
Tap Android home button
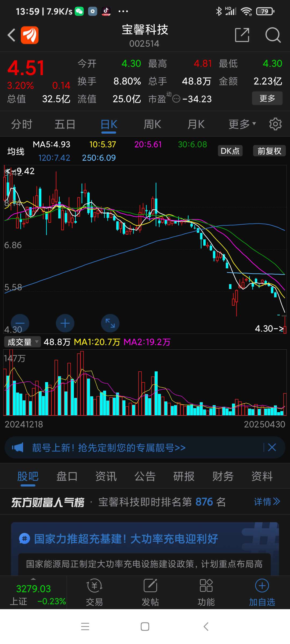[145, 626]
